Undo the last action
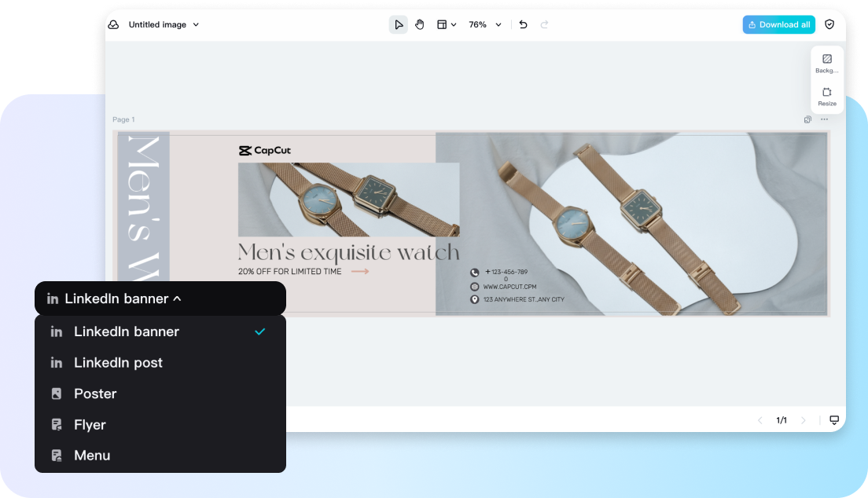 click(523, 24)
